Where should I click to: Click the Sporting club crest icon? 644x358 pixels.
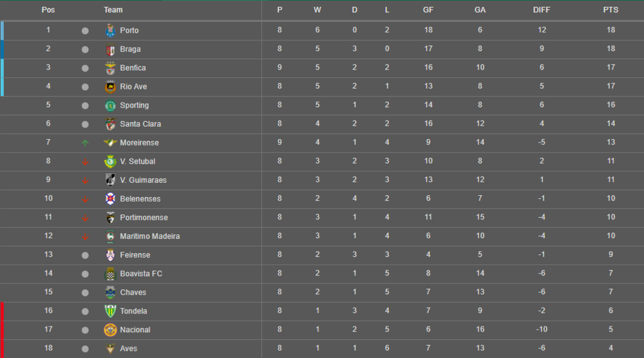(x=109, y=106)
